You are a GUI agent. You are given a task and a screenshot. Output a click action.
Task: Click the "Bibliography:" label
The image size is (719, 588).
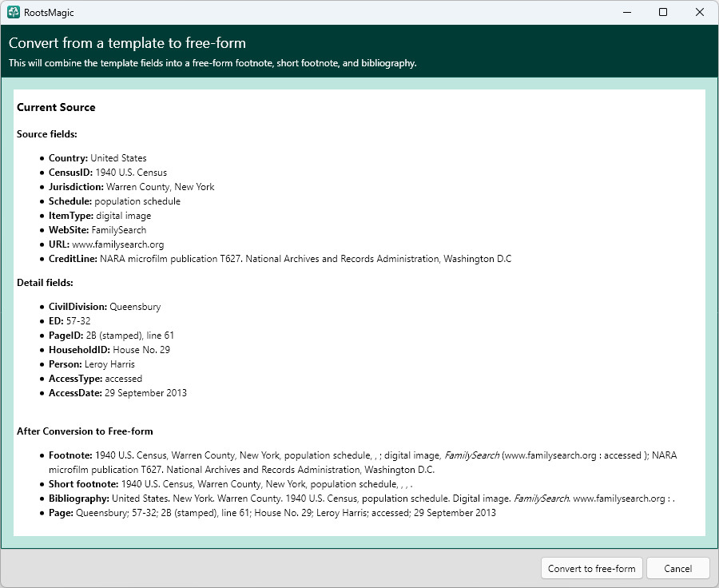tap(79, 499)
